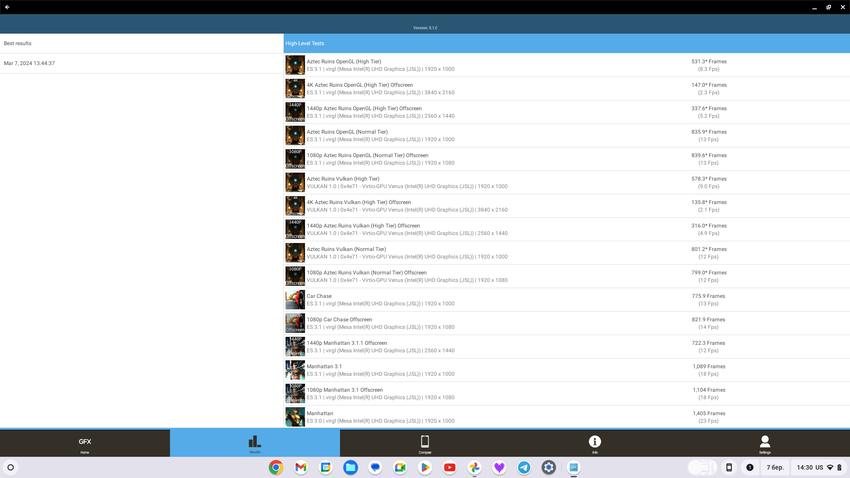The width and height of the screenshot is (850, 478).
Task: Open the 7 бер. date calendar
Action: click(x=775, y=467)
